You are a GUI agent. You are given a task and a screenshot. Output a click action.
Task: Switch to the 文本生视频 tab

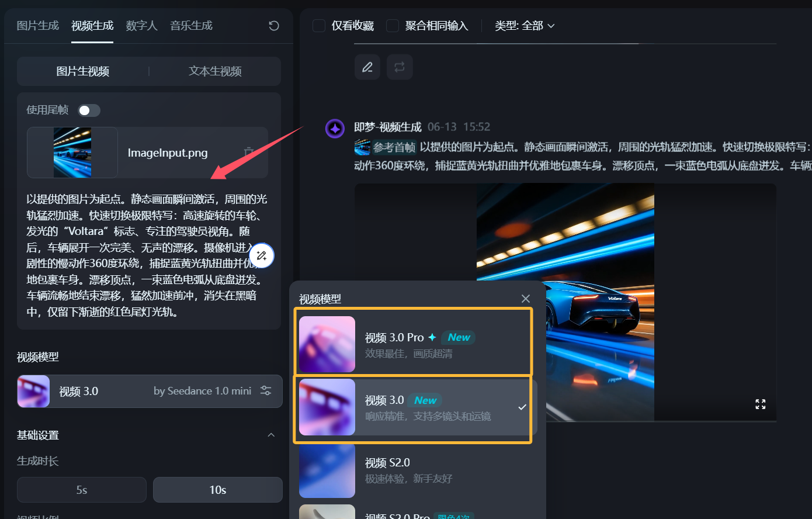[x=215, y=71]
